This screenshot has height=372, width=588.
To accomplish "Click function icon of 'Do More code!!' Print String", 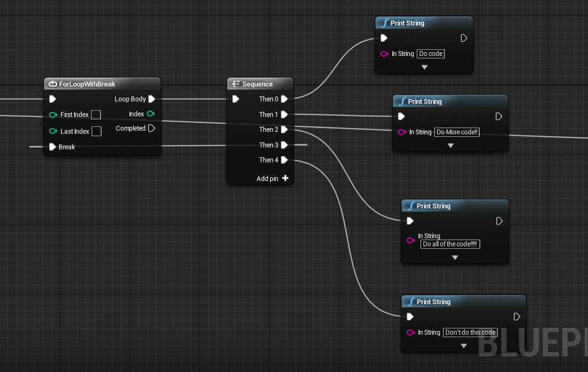I will (x=402, y=101).
